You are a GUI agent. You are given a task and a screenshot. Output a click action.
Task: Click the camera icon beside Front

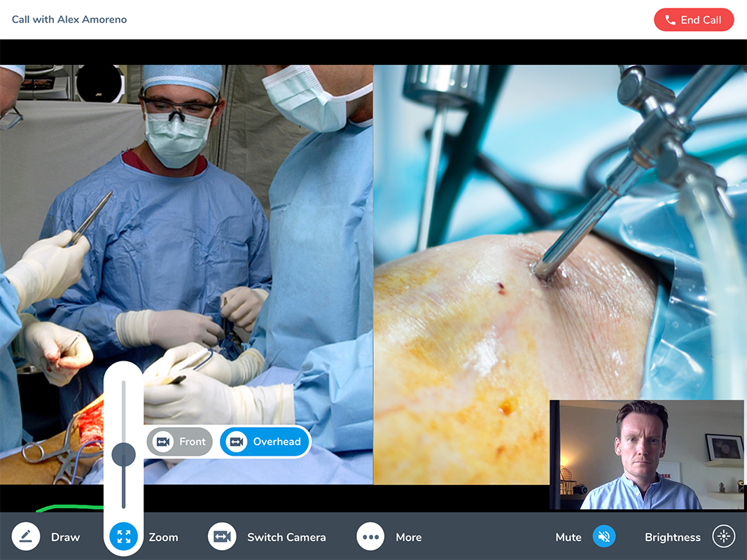163,442
